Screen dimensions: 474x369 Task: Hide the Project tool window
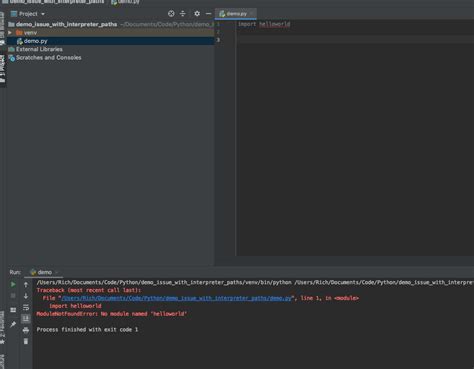[208, 14]
